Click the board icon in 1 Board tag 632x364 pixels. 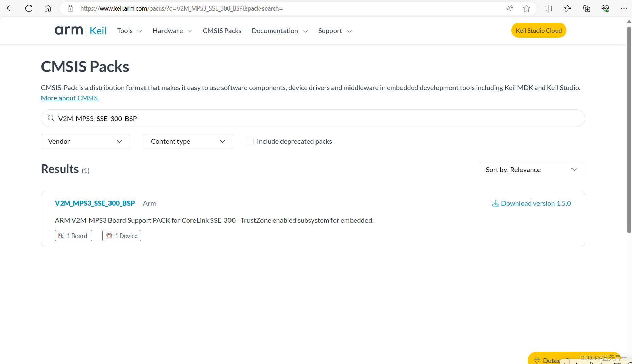tap(62, 236)
